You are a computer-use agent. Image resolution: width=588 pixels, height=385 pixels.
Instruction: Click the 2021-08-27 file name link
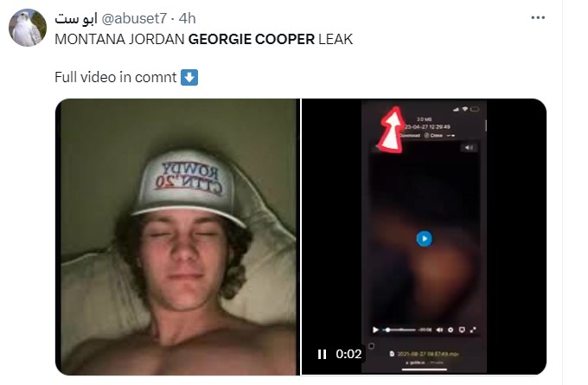click(427, 354)
